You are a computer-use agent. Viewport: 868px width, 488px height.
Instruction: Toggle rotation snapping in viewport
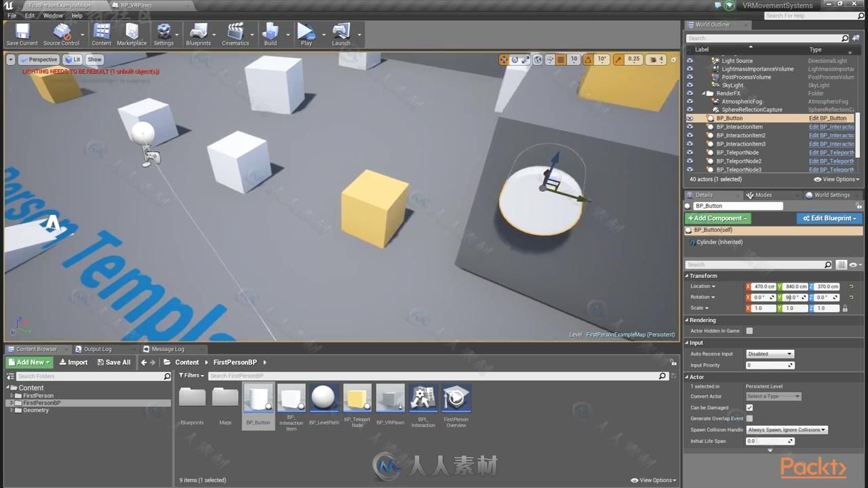coord(587,60)
